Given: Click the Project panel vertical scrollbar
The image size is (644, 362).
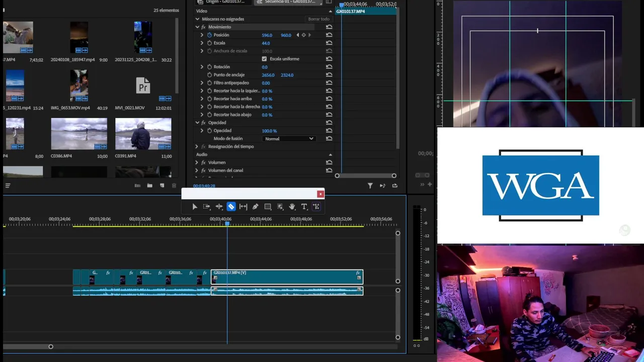Looking at the screenshot, I should [x=177, y=55].
